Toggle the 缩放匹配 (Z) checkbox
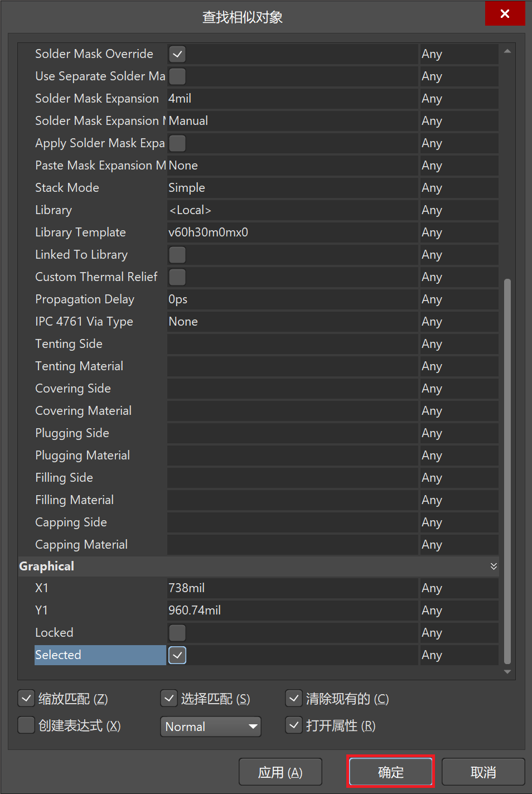532x794 pixels. tap(27, 698)
